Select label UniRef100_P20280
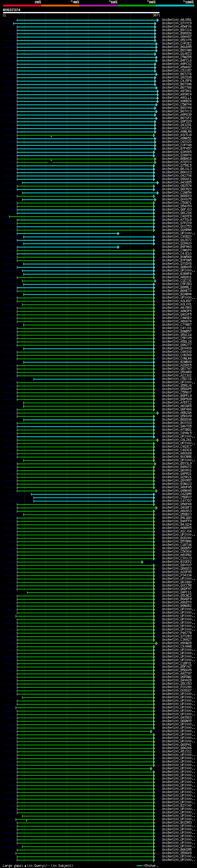 (x=176, y=687)
